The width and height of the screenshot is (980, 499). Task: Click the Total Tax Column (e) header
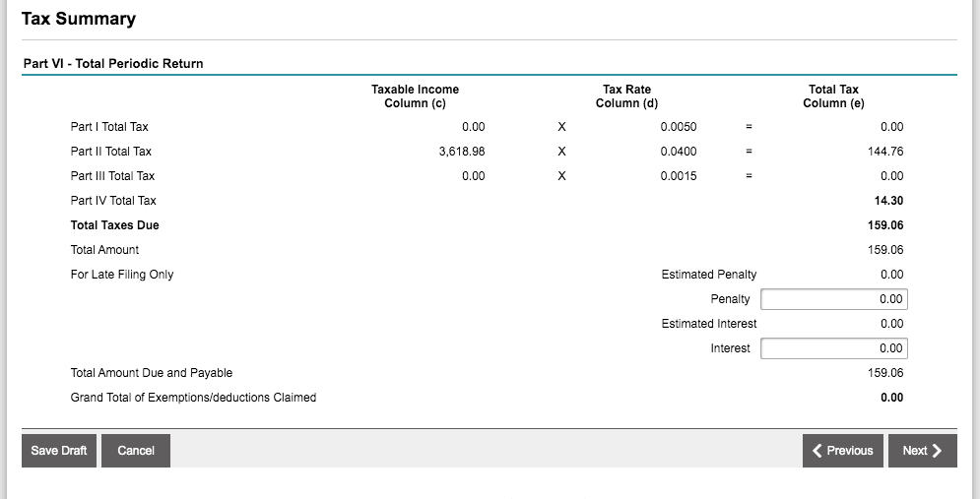834,96
